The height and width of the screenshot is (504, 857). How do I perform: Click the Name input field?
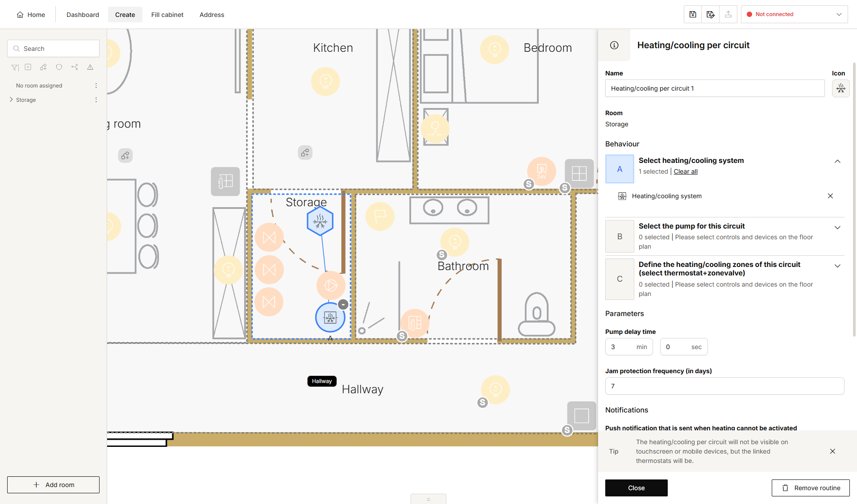(x=715, y=88)
